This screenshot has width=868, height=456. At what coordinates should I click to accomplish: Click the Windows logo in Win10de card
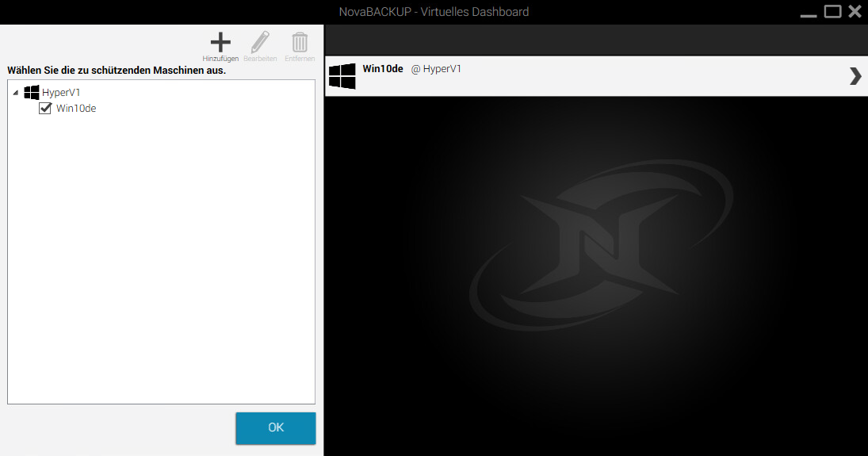click(x=342, y=76)
